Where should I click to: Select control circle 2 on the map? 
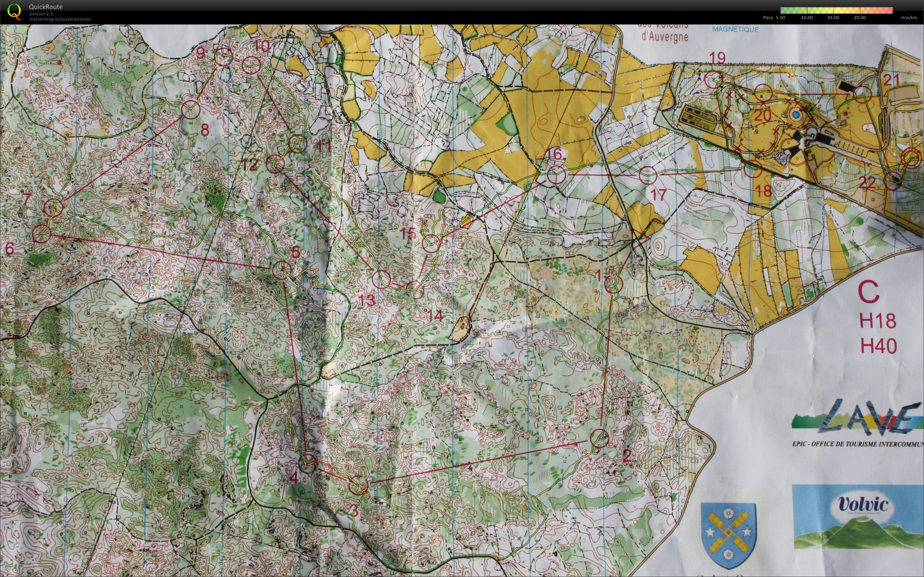tap(599, 438)
